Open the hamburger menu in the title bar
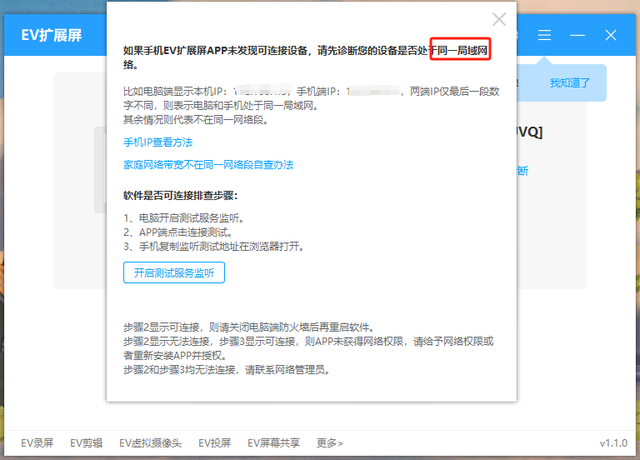Screen dimensions: 640x460 point(544,35)
